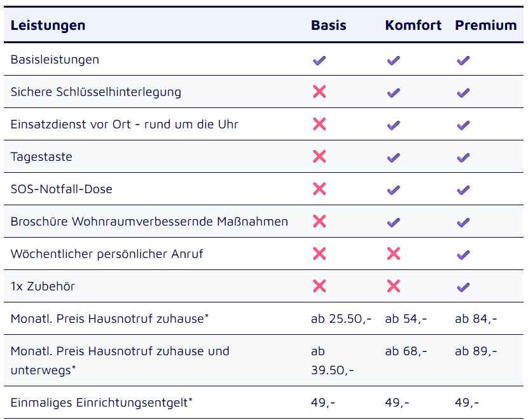Image resolution: width=528 pixels, height=420 pixels.
Task: Click the Basis checkmark for Basisleistungen
Action: [x=319, y=60]
